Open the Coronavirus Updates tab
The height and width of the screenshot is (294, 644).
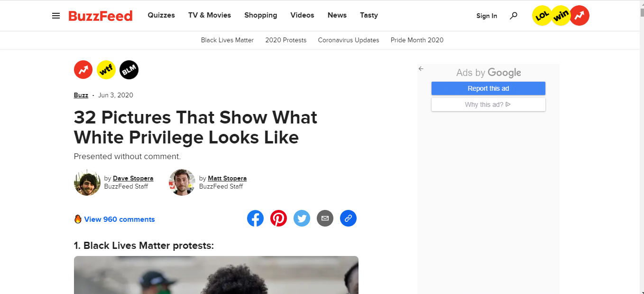pyautogui.click(x=349, y=40)
